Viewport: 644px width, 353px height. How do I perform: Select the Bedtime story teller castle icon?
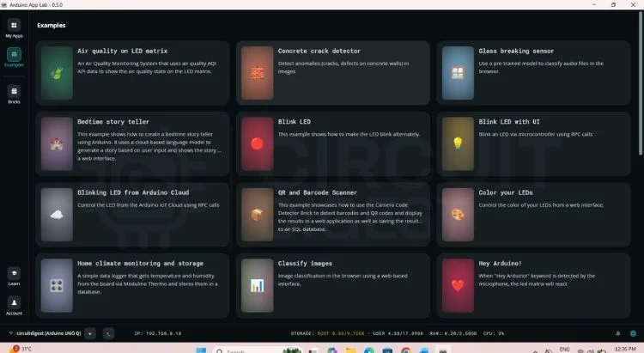pos(57,143)
